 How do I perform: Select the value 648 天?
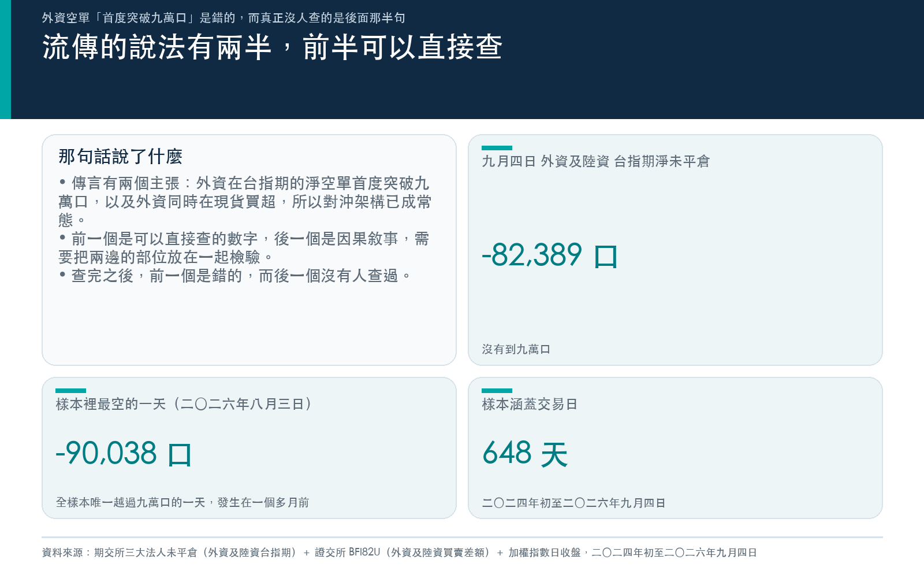(525, 453)
